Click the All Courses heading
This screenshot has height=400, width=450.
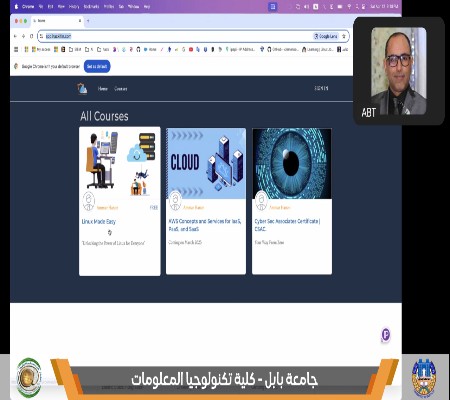pos(104,116)
